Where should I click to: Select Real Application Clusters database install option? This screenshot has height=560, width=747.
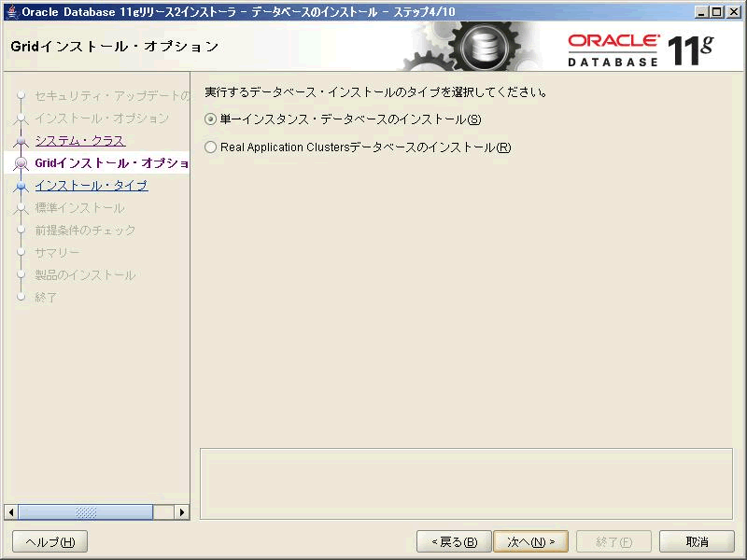click(210, 147)
